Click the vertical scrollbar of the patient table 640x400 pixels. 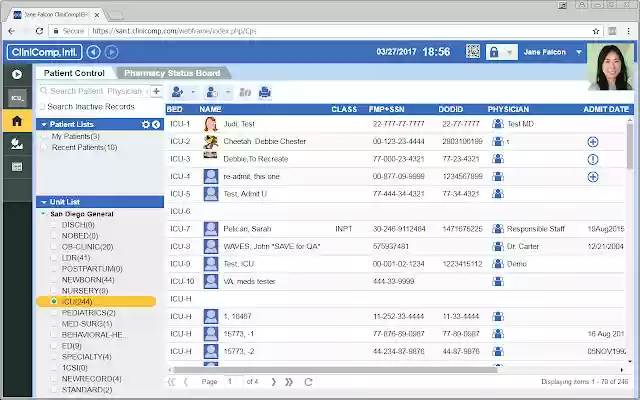pyautogui.click(x=630, y=146)
